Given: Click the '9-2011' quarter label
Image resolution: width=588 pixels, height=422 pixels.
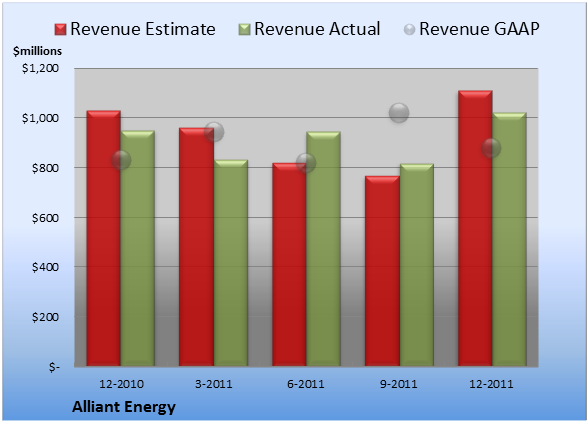Looking at the screenshot, I should click(399, 384).
